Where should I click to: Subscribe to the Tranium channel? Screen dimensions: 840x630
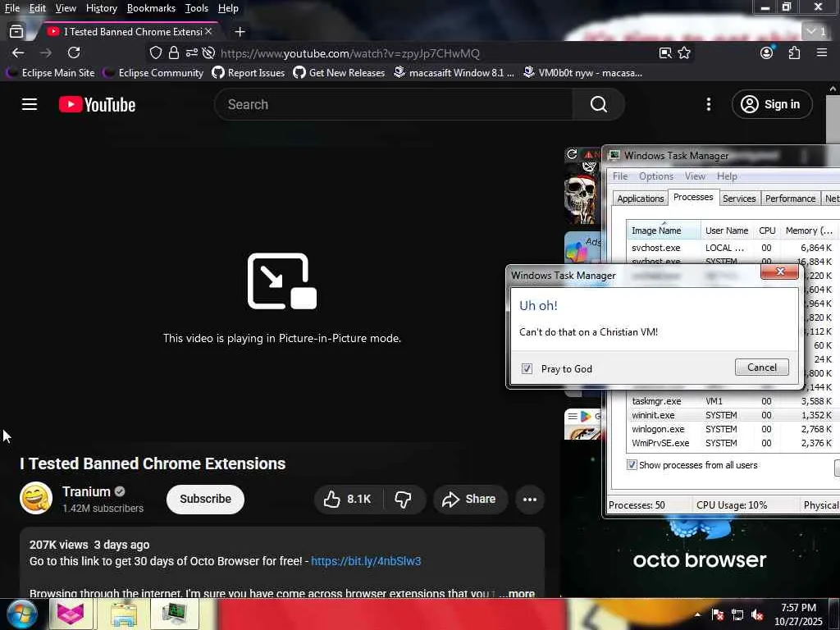click(x=205, y=500)
